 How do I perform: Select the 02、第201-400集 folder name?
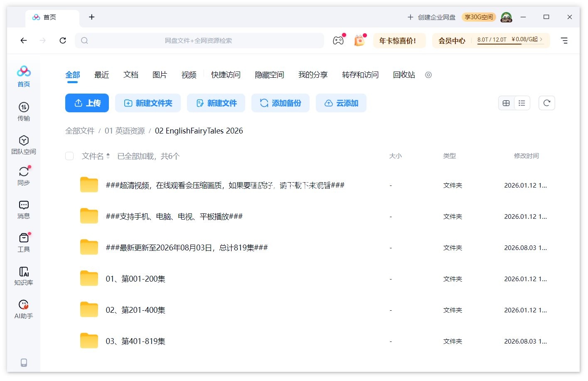[135, 310]
